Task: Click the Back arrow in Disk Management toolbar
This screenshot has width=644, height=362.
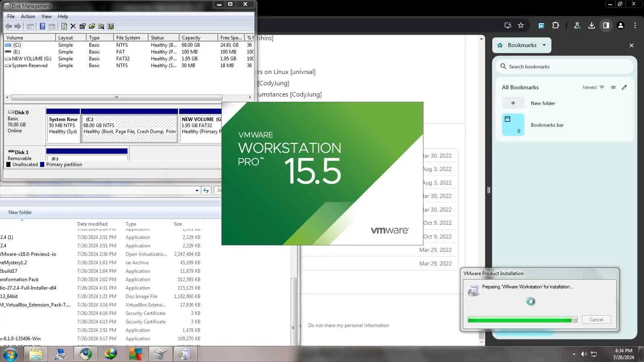Action: (x=8, y=27)
